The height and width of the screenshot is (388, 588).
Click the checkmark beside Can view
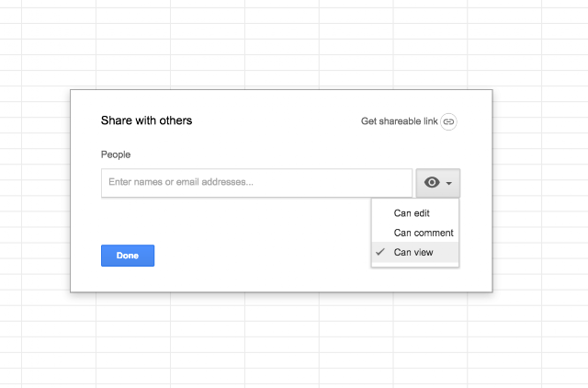pyautogui.click(x=380, y=252)
